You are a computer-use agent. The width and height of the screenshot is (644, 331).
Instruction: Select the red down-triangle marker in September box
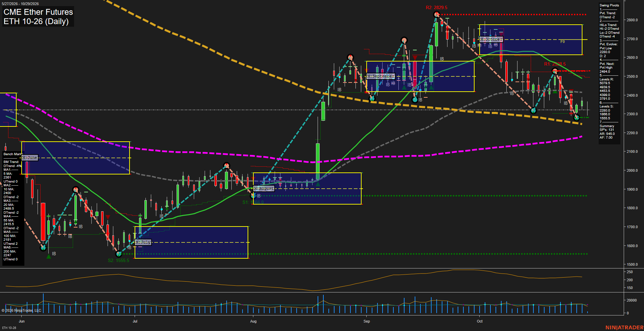415,58
